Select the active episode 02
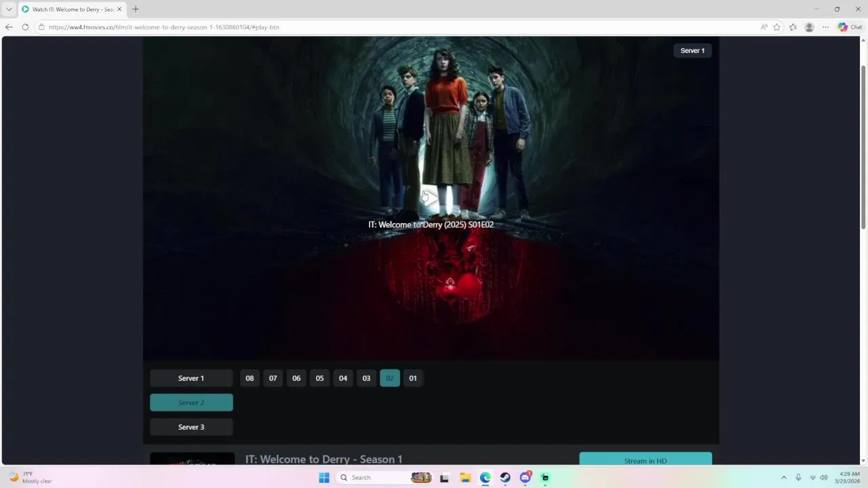Image resolution: width=868 pixels, height=488 pixels. click(x=390, y=378)
